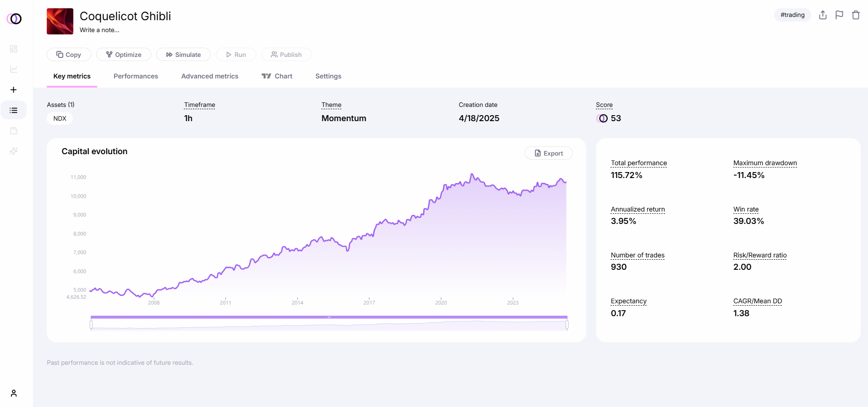This screenshot has width=868, height=407.
Task: Click the NDX asset chip
Action: [x=60, y=118]
